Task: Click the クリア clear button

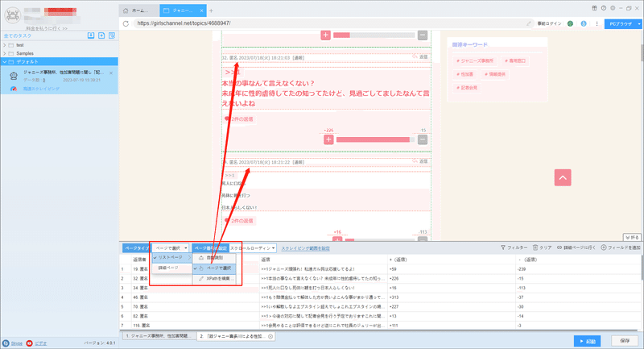Action: pyautogui.click(x=542, y=248)
